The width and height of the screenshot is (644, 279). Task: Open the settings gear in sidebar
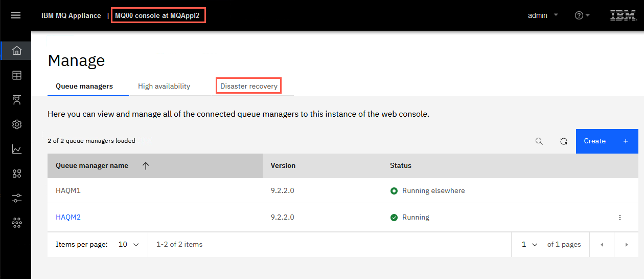16,124
